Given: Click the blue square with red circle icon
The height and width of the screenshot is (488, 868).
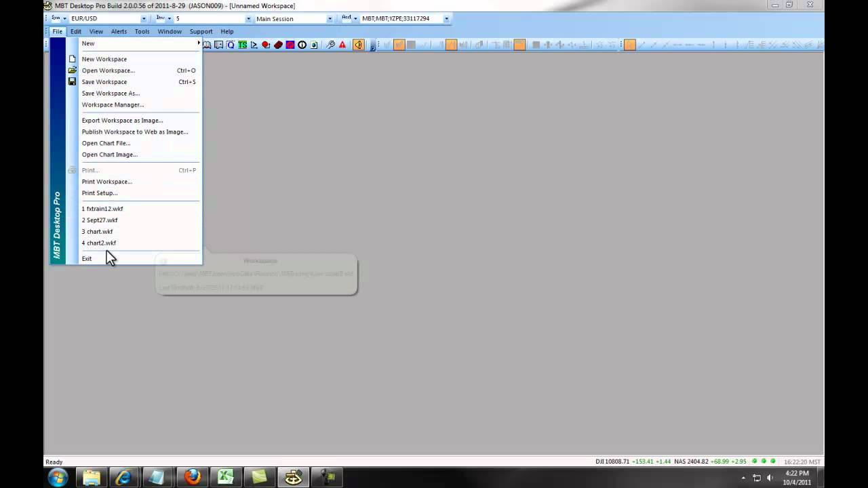Looking at the screenshot, I should [290, 45].
